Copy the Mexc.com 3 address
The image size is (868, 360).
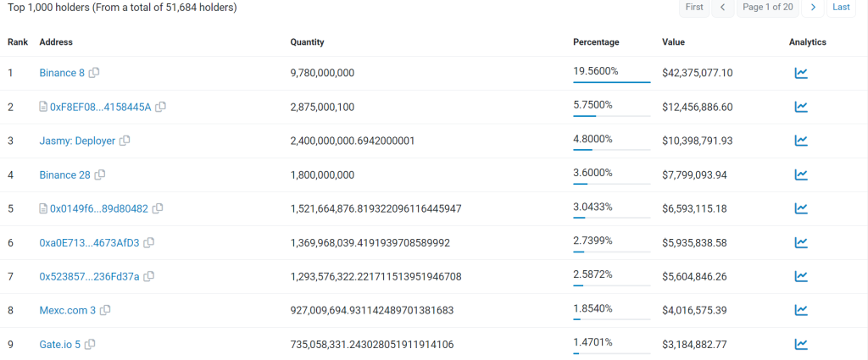click(x=105, y=310)
